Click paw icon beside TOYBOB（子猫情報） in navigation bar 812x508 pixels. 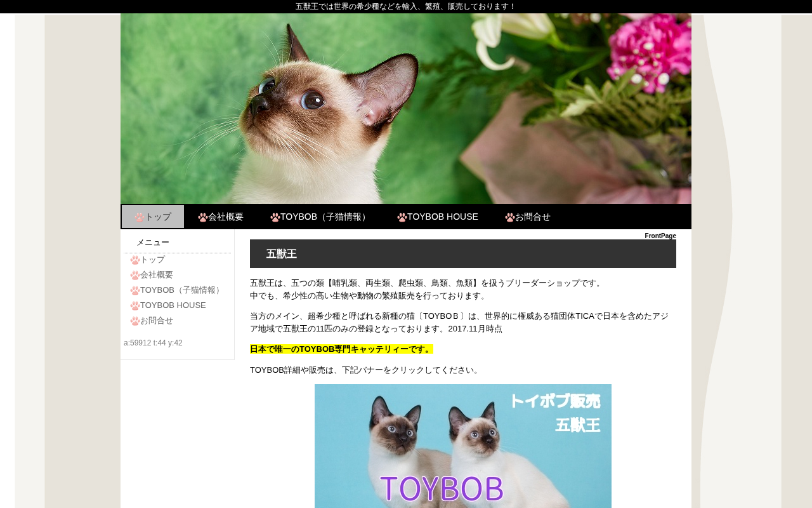pos(275,217)
